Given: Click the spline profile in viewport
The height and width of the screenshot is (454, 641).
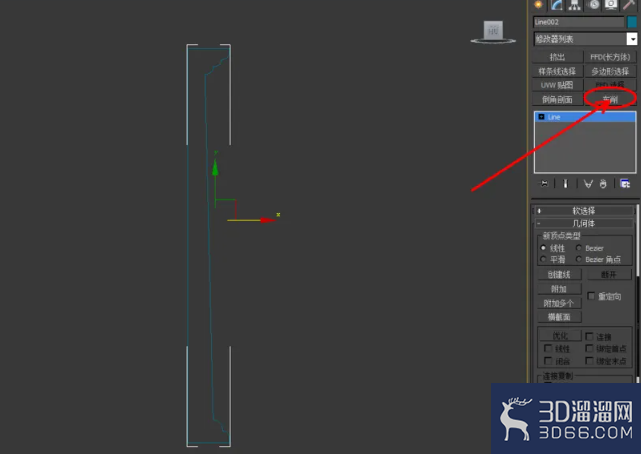Looking at the screenshot, I should point(208,245).
